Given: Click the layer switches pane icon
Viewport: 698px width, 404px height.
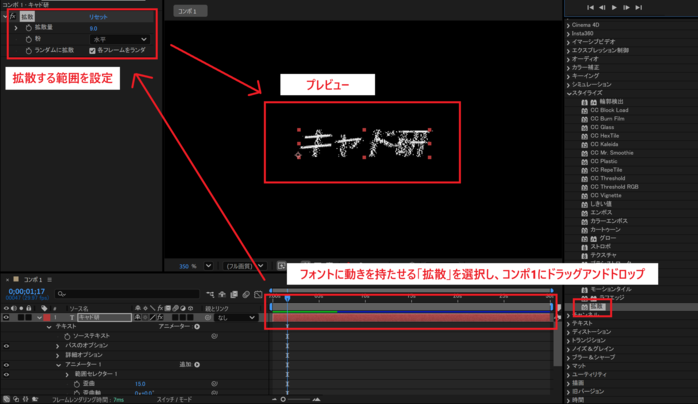Looking at the screenshot, I should point(6,400).
